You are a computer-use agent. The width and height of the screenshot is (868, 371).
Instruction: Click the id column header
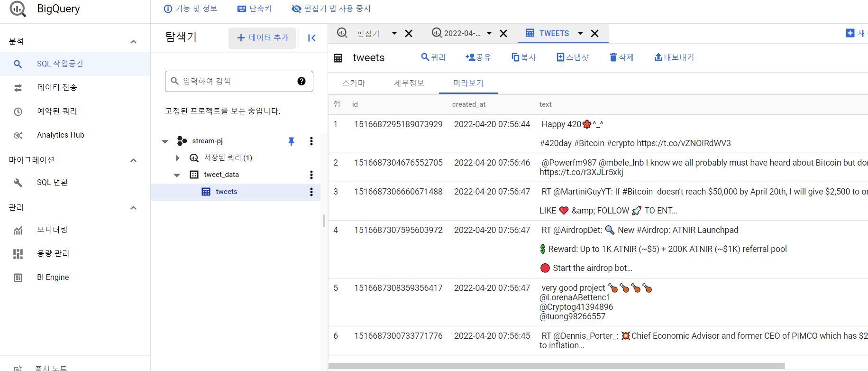[x=355, y=104]
